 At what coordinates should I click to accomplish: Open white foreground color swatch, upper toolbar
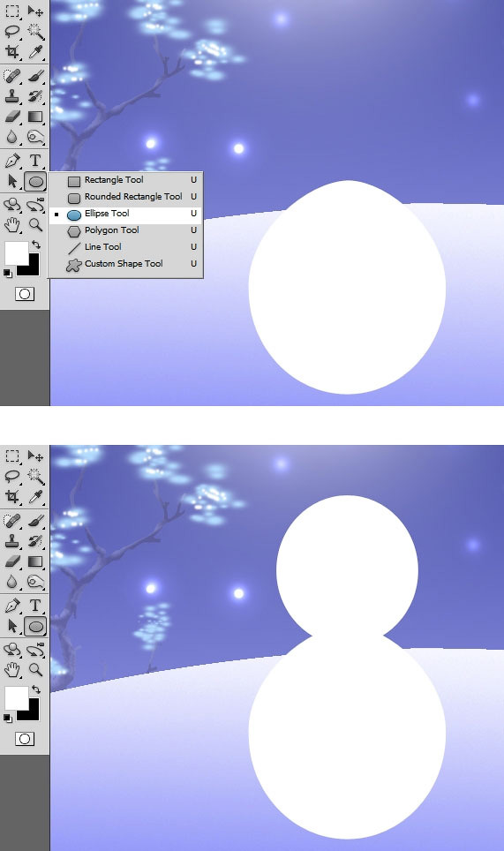click(x=16, y=252)
